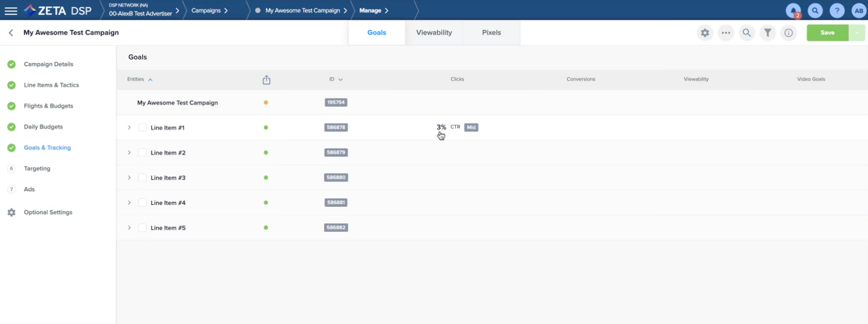
Task: Open the help question mark icon
Action: (837, 10)
